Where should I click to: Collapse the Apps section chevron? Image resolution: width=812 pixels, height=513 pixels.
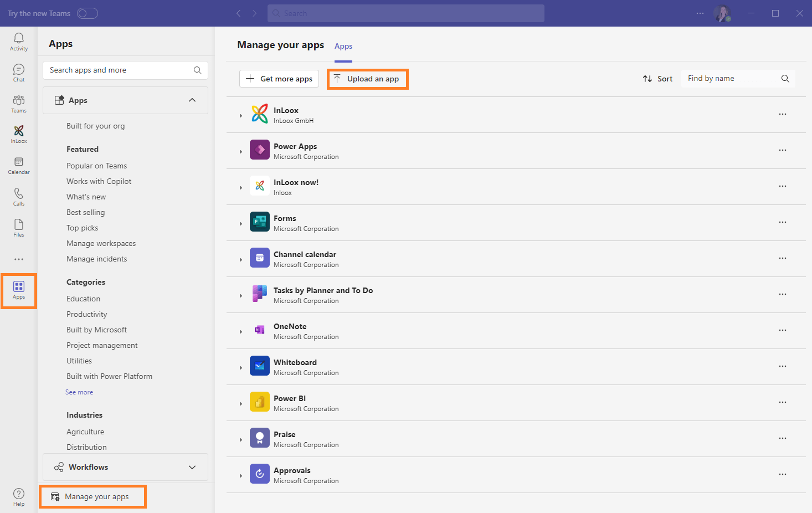(x=192, y=100)
